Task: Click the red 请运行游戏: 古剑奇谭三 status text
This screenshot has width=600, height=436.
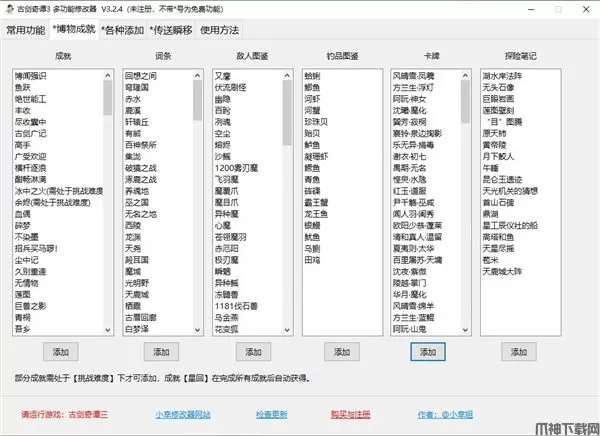Action: (65, 415)
